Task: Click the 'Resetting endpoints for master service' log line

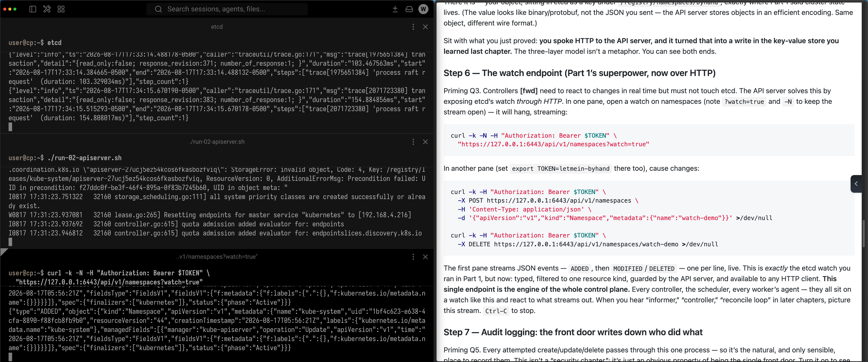Action: (x=210, y=215)
